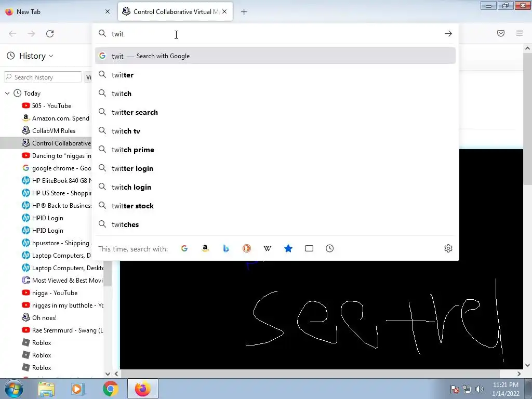Viewport: 532px width, 399px height.
Task: Open File Explorer from the taskbar
Action: pyautogui.click(x=46, y=389)
